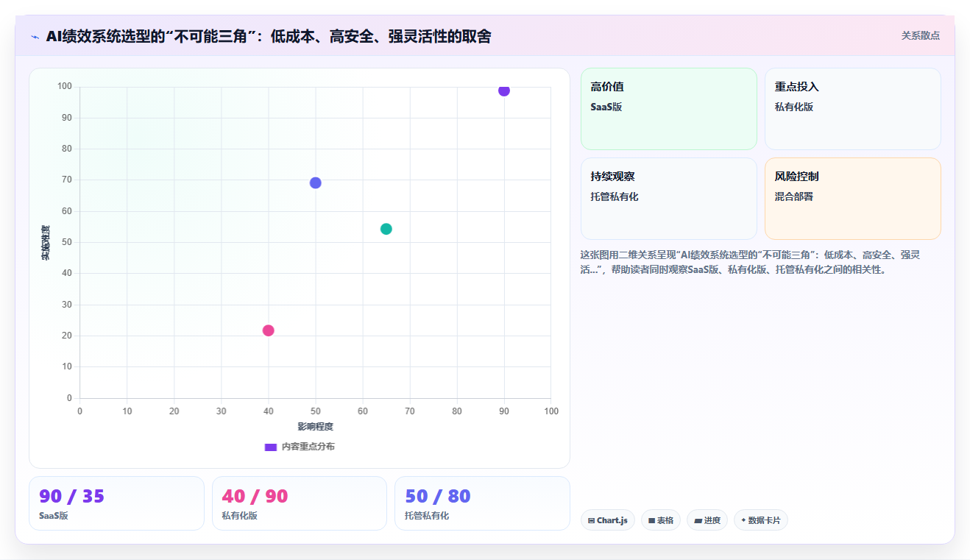970x560 pixels.
Task: Click the 影响程度 x-axis title
Action: [x=316, y=427]
